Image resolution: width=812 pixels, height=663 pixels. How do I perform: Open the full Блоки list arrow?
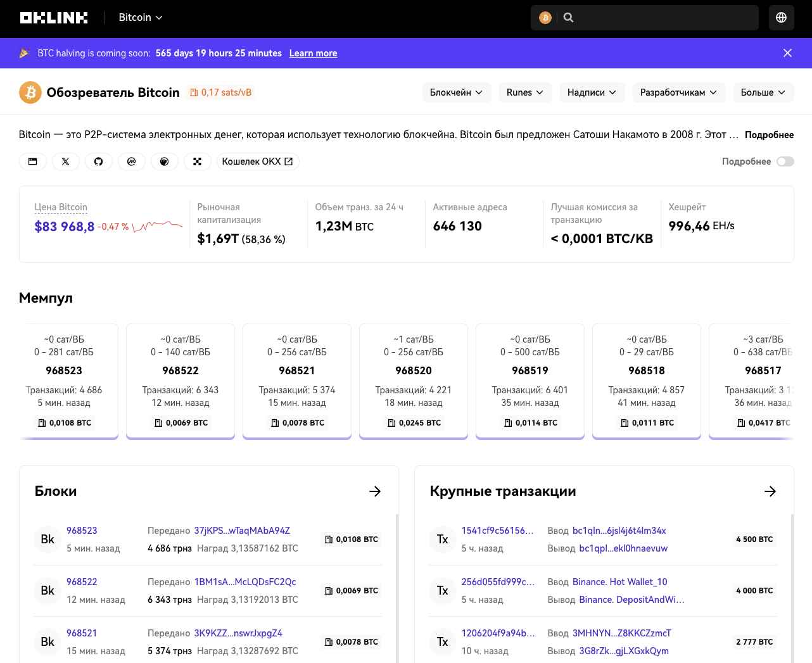point(375,491)
